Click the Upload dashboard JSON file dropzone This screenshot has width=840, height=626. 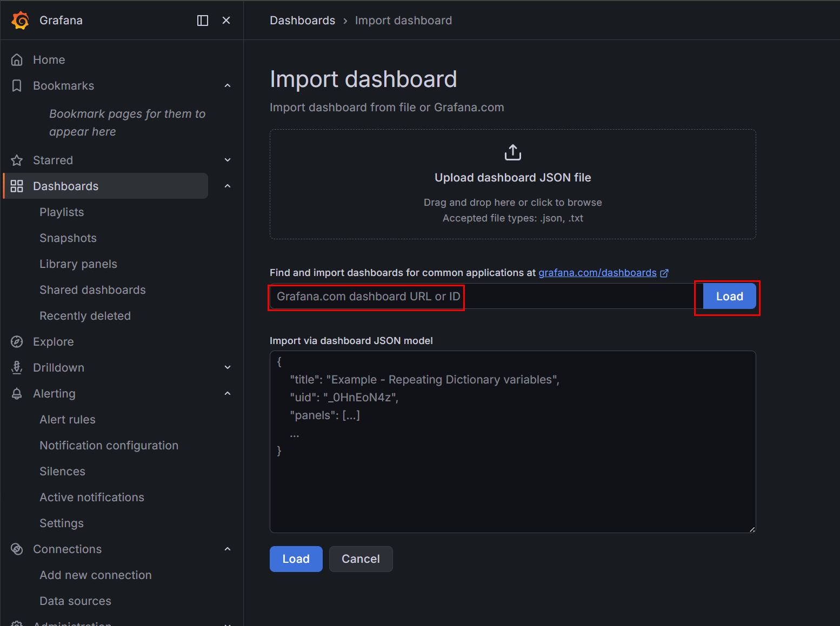click(513, 184)
